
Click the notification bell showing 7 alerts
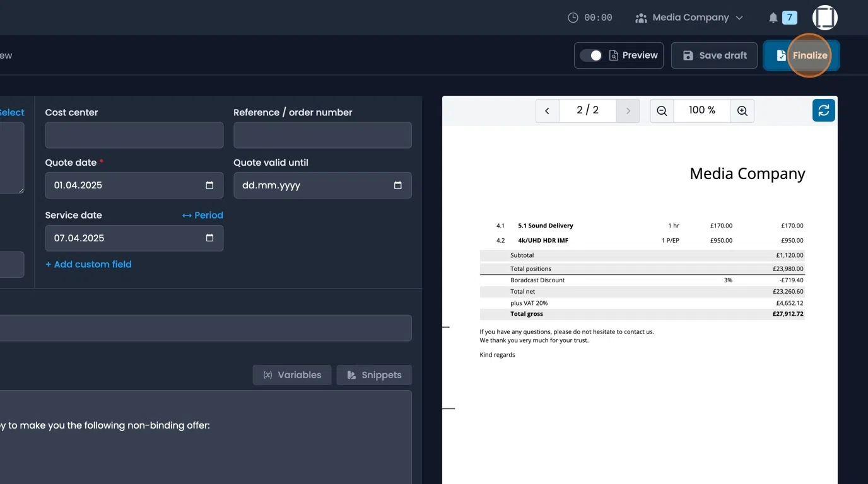(x=773, y=17)
